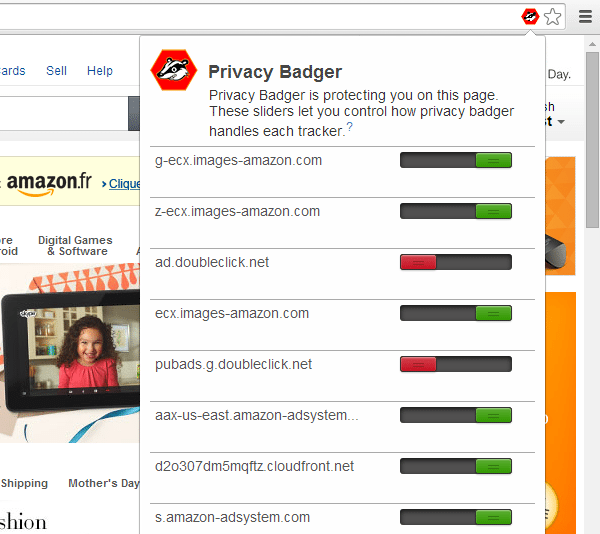Click the Privacy Badger toolbar icon
Image resolution: width=600 pixels, height=534 pixels.
coord(530,16)
